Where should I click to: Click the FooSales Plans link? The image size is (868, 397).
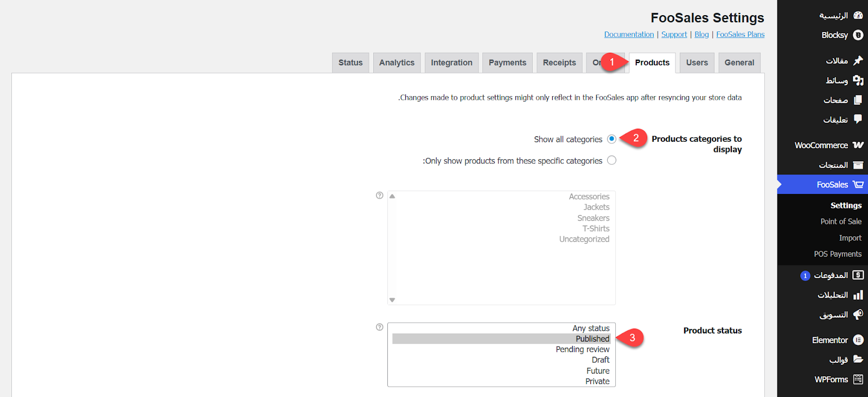pos(740,34)
